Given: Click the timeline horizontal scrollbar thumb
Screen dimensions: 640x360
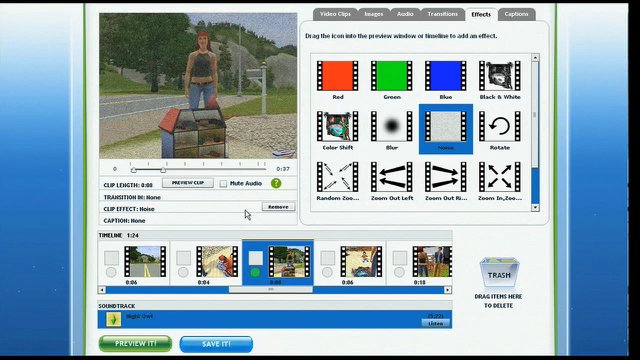Looking at the screenshot, I should (x=271, y=289).
